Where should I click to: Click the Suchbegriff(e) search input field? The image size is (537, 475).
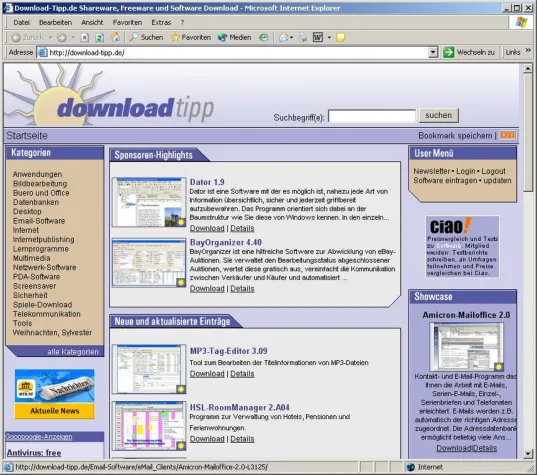click(x=372, y=116)
